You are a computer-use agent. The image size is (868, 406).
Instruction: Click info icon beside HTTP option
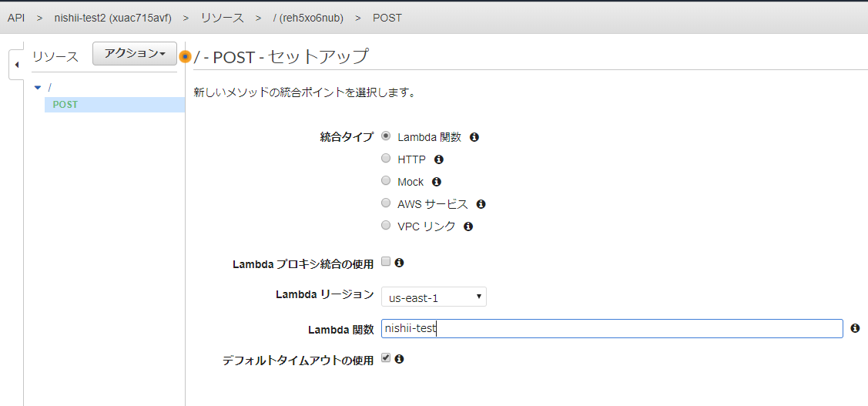[x=439, y=159]
